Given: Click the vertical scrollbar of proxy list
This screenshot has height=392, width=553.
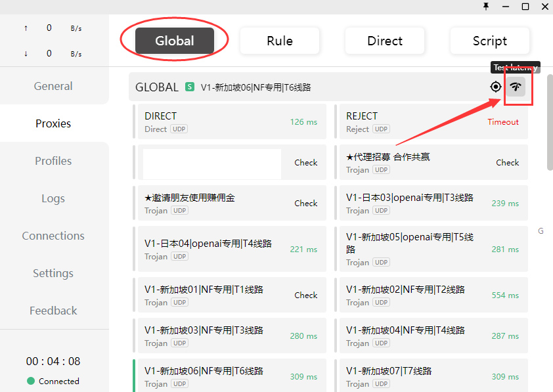Looking at the screenshot, I should [x=549, y=131].
